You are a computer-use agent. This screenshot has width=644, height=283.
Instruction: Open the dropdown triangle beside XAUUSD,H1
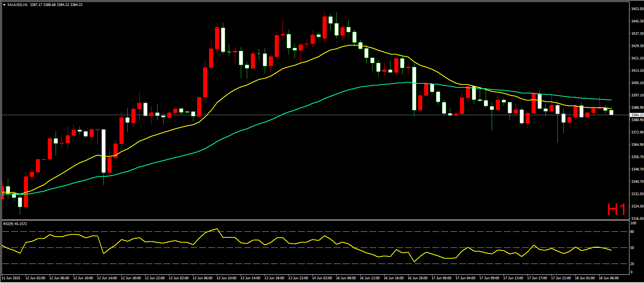pos(4,5)
